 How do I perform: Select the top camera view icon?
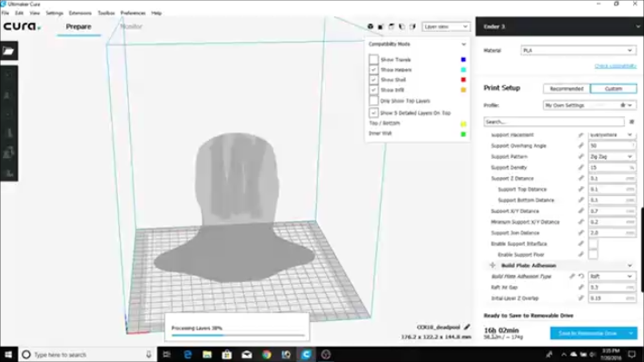[391, 26]
